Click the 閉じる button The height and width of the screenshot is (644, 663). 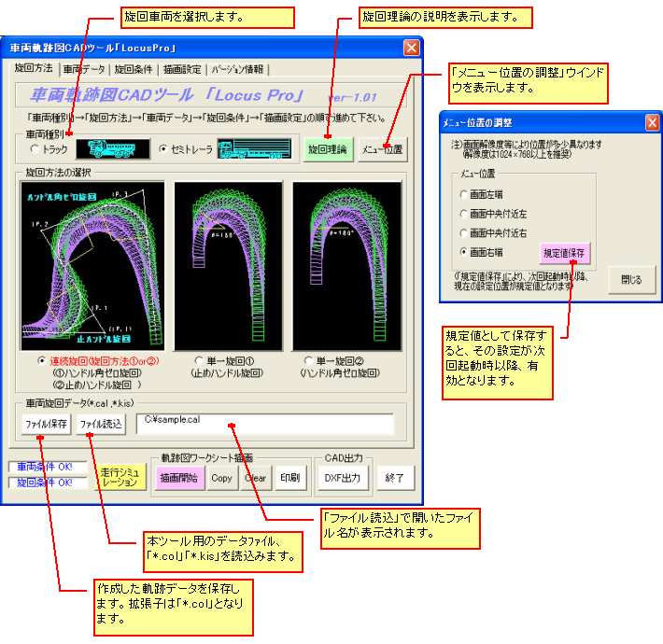[631, 279]
